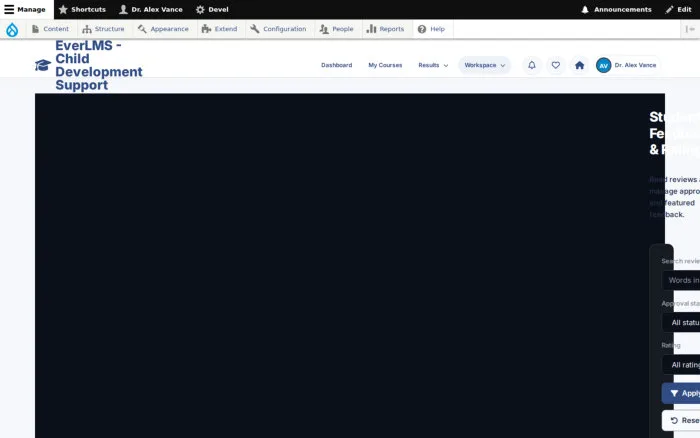This screenshot has width=700, height=438.
Task: Open the Manage hamburger menu
Action: point(25,9)
